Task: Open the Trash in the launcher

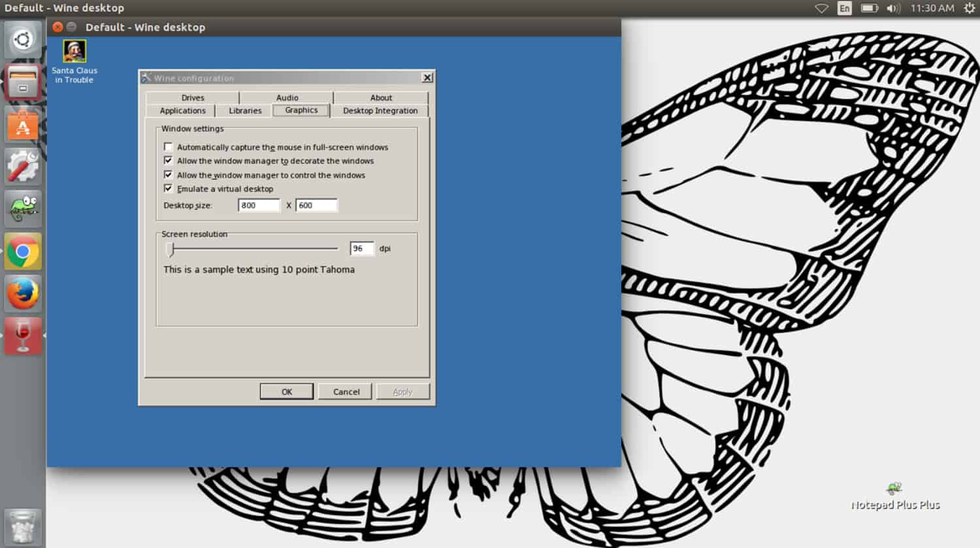Action: (23, 527)
